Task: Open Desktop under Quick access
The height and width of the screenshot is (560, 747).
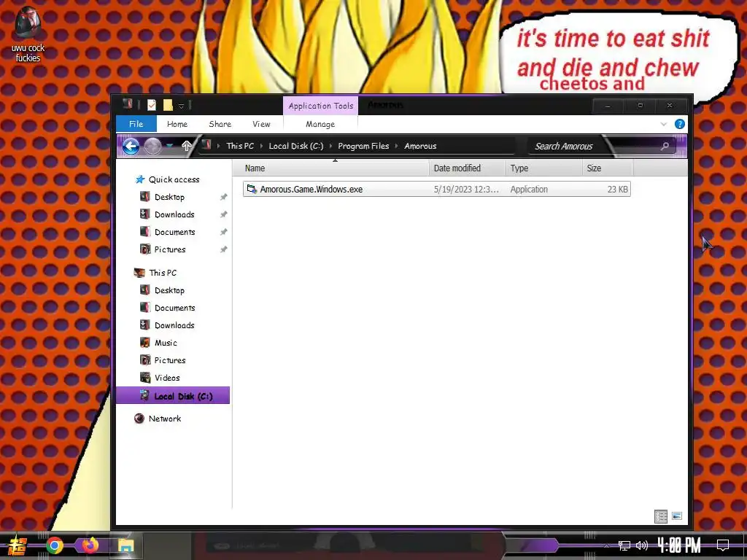Action: (169, 197)
